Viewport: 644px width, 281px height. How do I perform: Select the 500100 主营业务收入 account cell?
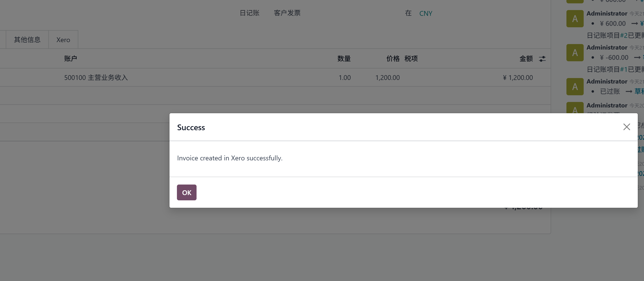click(x=96, y=78)
